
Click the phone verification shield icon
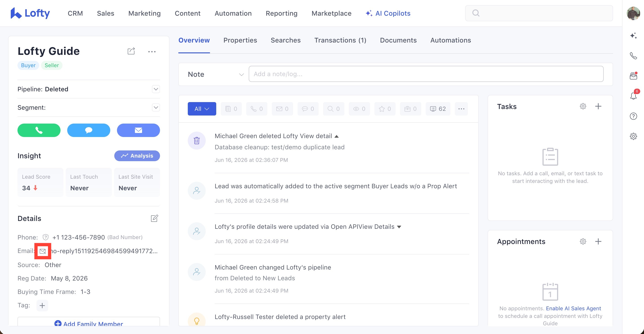tap(45, 237)
